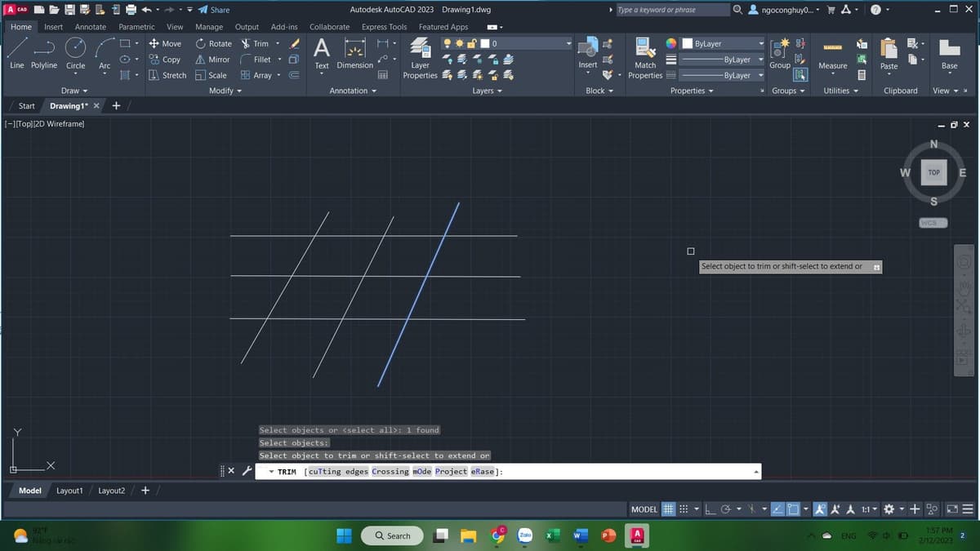This screenshot has height=551, width=980.
Task: Click the keyword search input field
Action: click(x=671, y=10)
